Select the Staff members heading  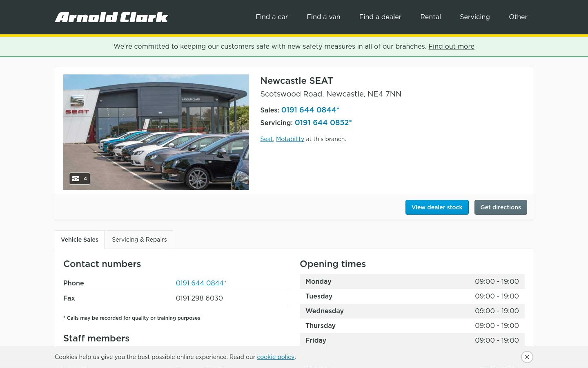(96, 338)
